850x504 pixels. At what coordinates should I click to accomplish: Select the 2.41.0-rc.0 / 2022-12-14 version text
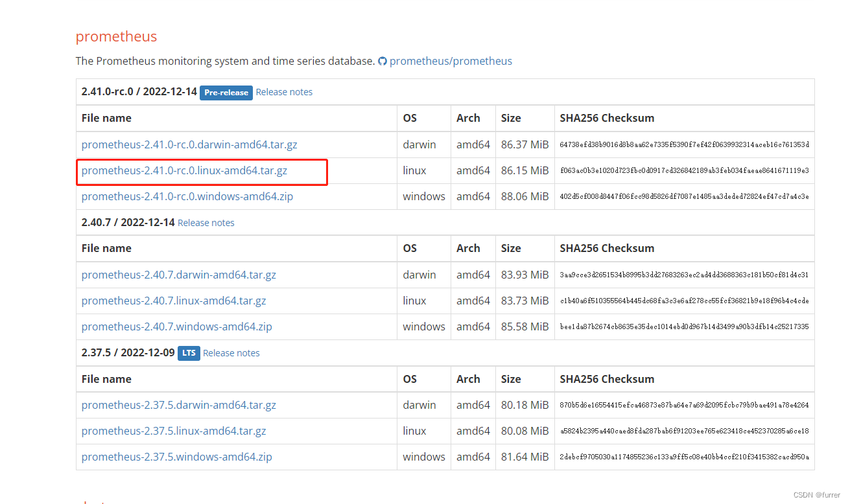click(139, 92)
